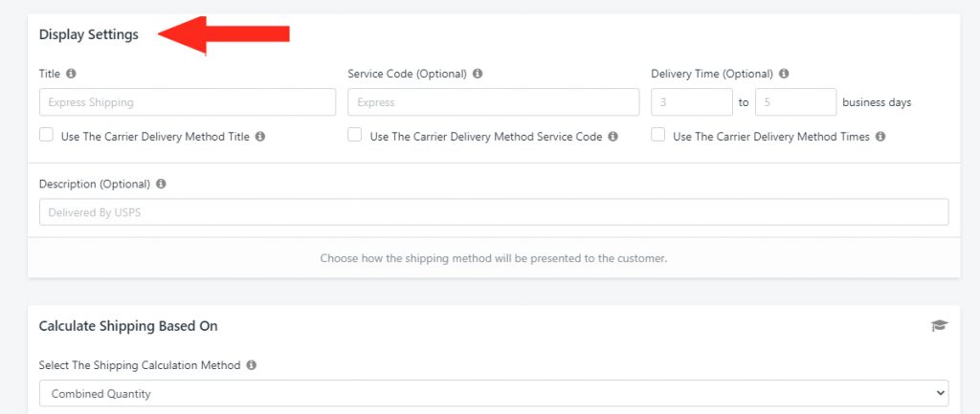Enable Use The Carrier Delivery Method Title
Screen dimensions: 980x414
click(x=46, y=135)
